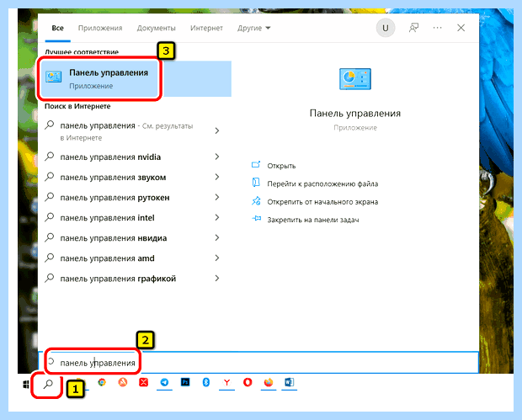Screen dimensions: 522x420
Task: Select suggestion панель управления nvidia
Action: [110, 157]
